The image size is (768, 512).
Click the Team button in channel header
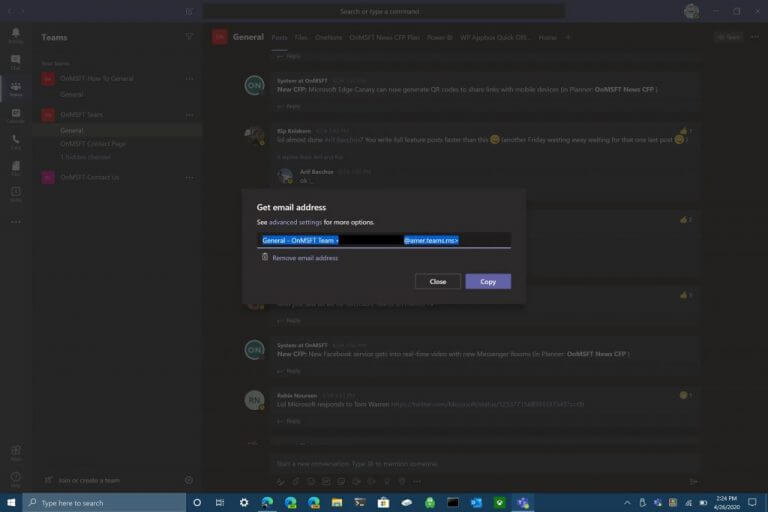[729, 37]
